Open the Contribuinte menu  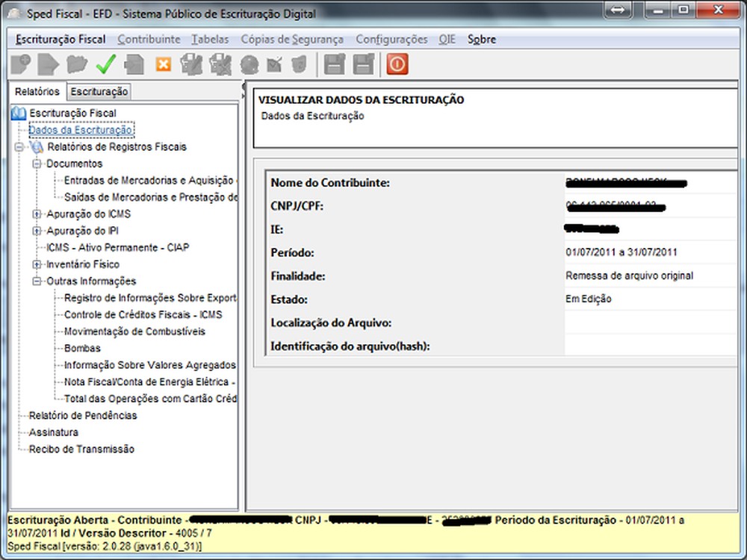[149, 40]
